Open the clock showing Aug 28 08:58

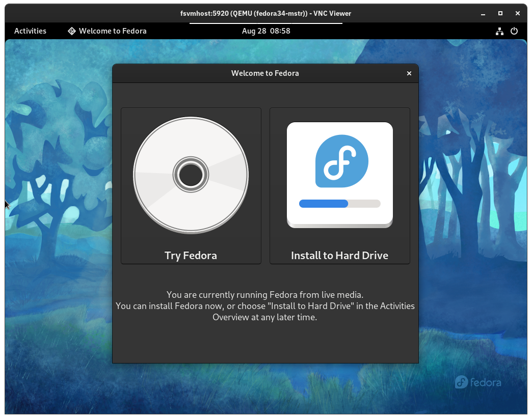pyautogui.click(x=266, y=31)
